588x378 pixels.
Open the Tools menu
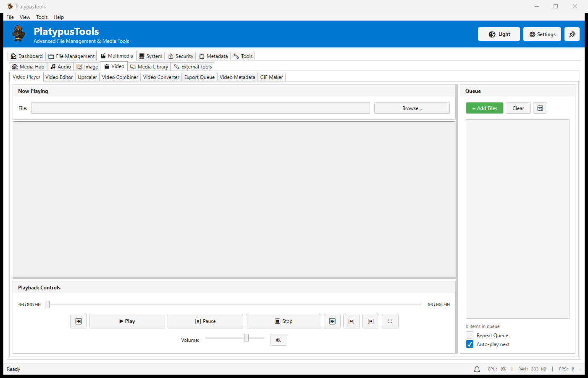(42, 17)
